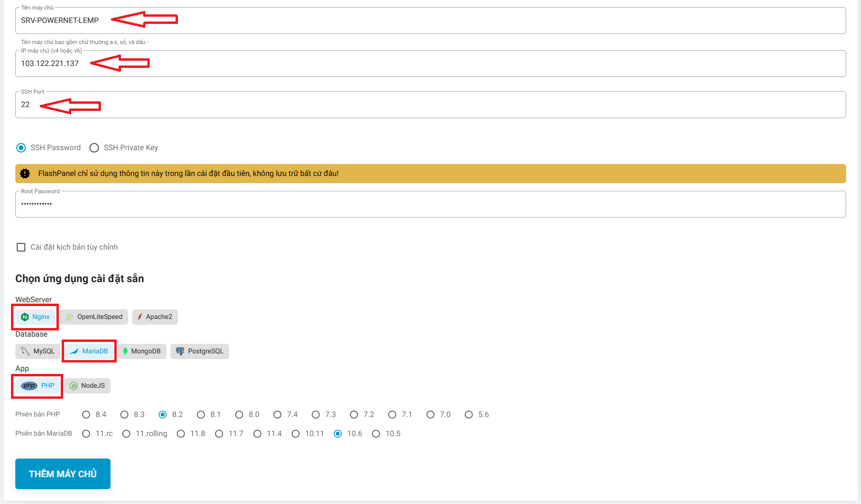
Task: Choose the MariaDB database option
Action: pos(89,351)
